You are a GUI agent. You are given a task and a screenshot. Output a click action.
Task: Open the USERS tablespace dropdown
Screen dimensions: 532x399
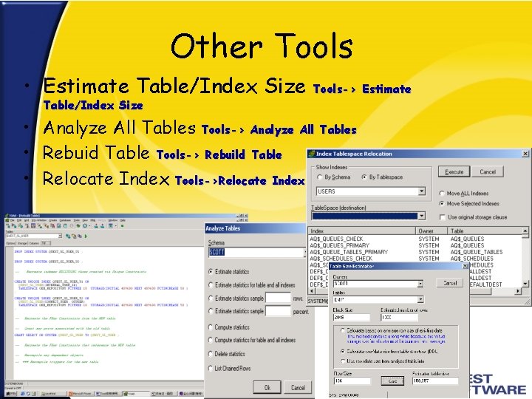pyautogui.click(x=421, y=191)
